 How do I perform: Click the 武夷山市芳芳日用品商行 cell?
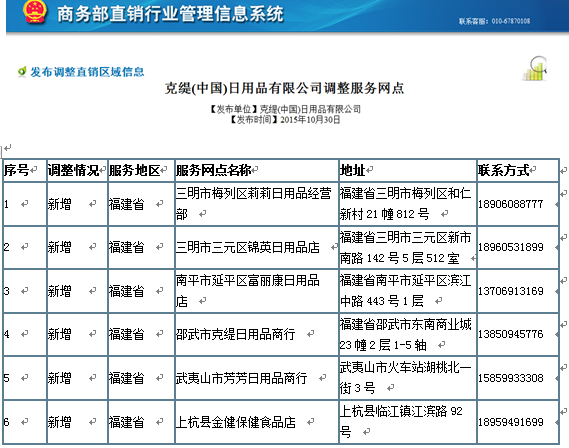tap(257, 378)
